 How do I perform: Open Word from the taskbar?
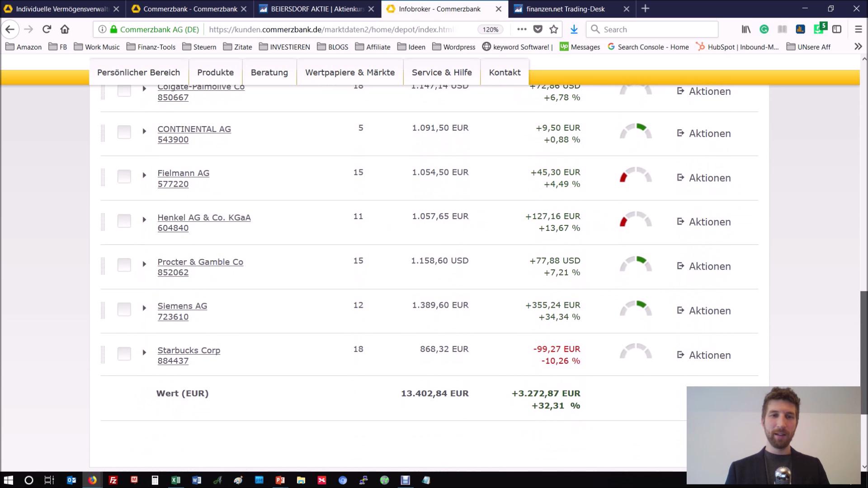coord(197,480)
